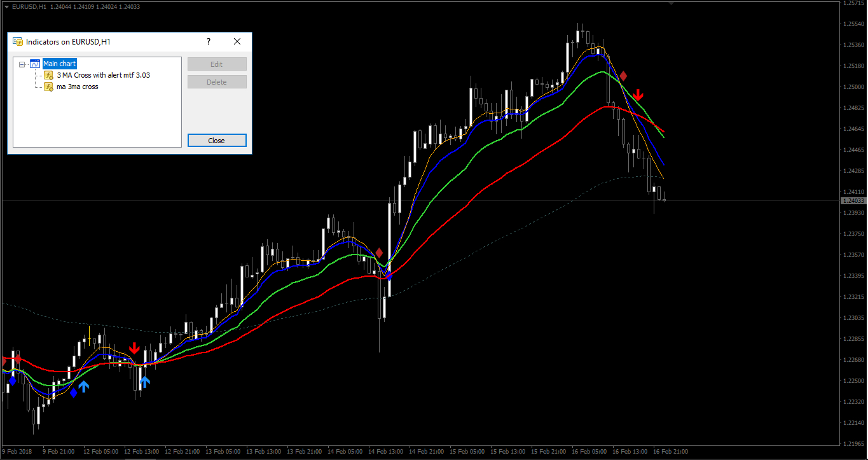Click the current price label 1.24033
This screenshot has height=460, width=868.
pos(853,201)
